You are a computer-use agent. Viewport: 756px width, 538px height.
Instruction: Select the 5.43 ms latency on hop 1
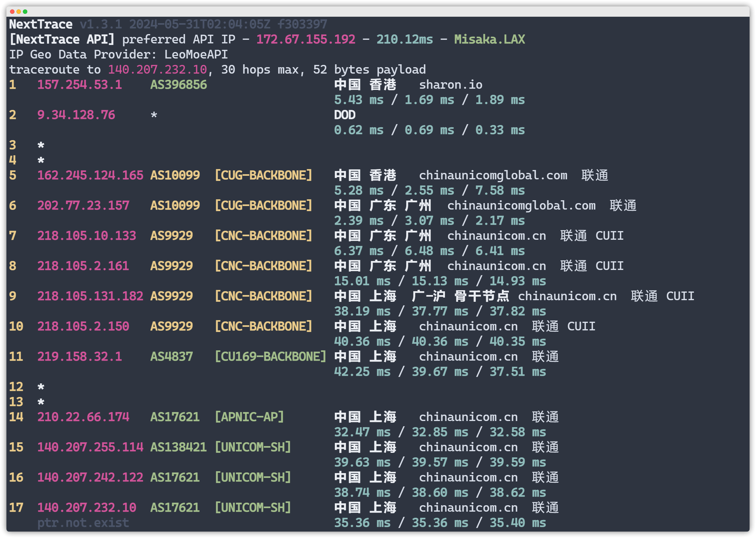[x=359, y=100]
